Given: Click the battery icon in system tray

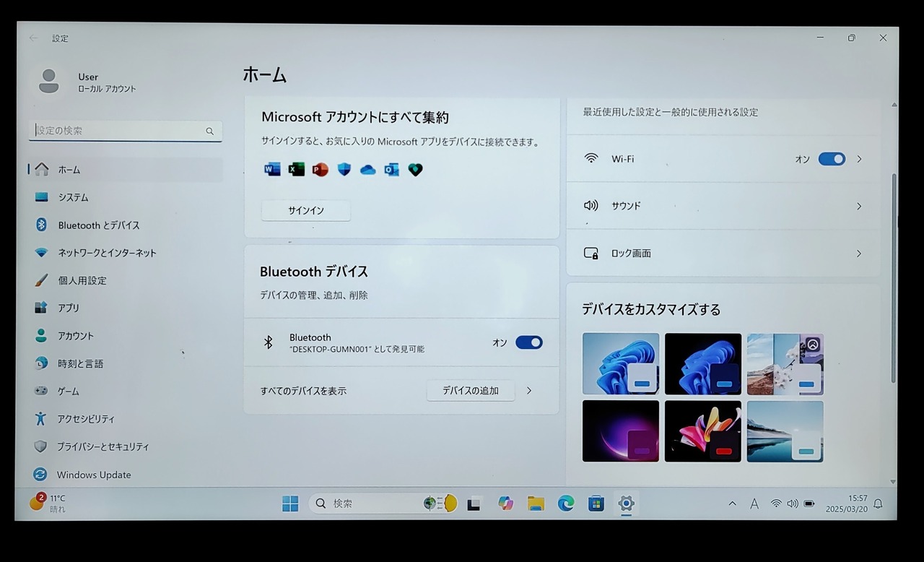Looking at the screenshot, I should 809,503.
